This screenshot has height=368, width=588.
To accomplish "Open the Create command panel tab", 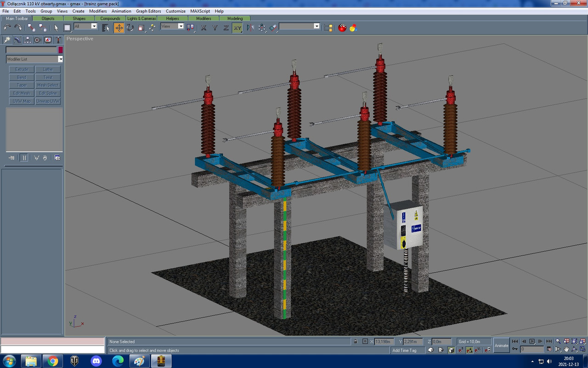I will (x=7, y=40).
